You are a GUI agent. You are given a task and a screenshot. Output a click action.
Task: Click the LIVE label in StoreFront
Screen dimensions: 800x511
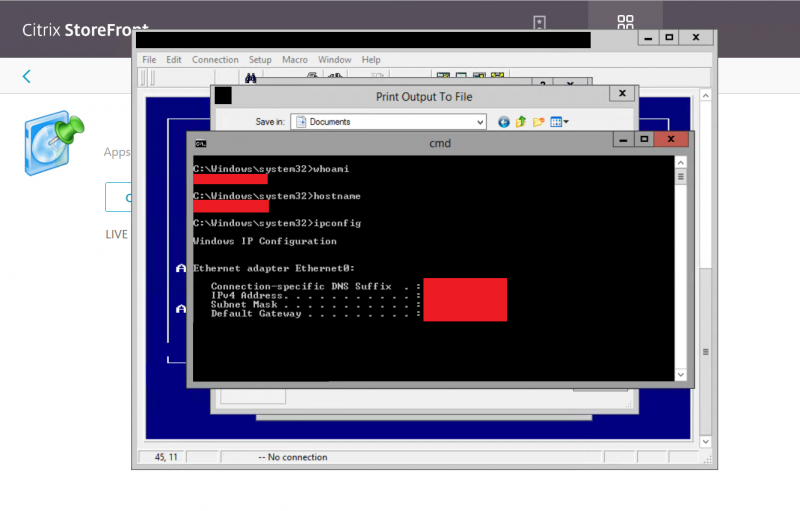116,235
